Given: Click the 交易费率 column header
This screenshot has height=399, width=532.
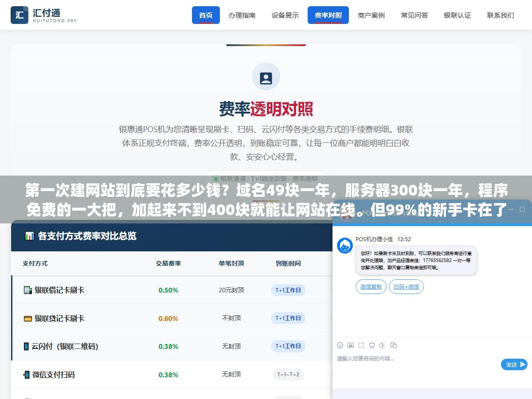Looking at the screenshot, I should coord(168,263).
